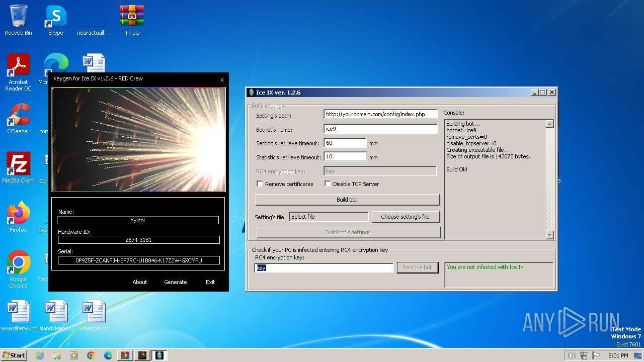Open the network tray icon
644x362 pixels.
coord(584,355)
